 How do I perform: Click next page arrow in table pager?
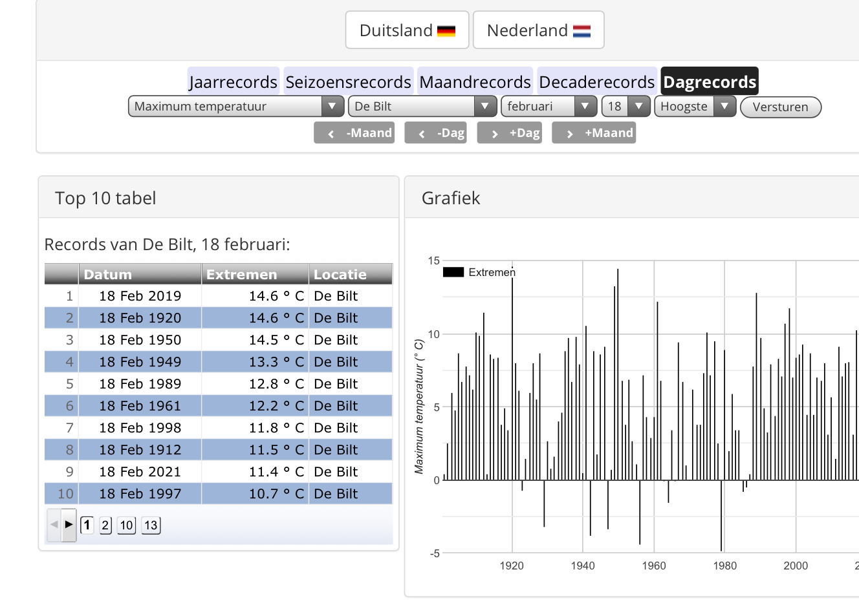pyautogui.click(x=69, y=525)
